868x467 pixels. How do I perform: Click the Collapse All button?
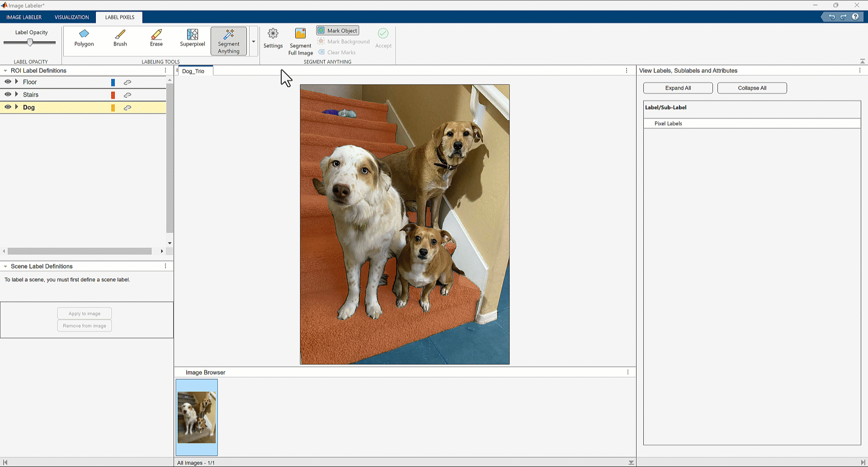(x=752, y=88)
